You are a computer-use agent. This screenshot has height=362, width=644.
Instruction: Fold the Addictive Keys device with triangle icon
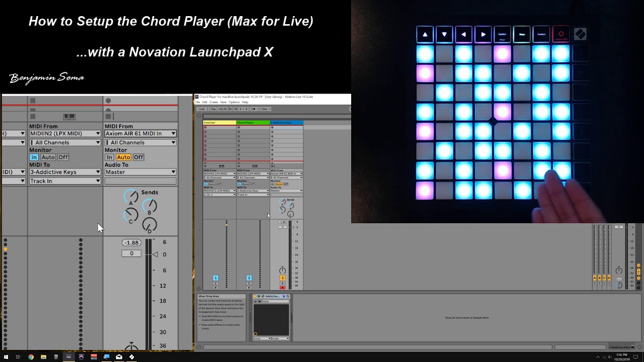pyautogui.click(x=259, y=296)
